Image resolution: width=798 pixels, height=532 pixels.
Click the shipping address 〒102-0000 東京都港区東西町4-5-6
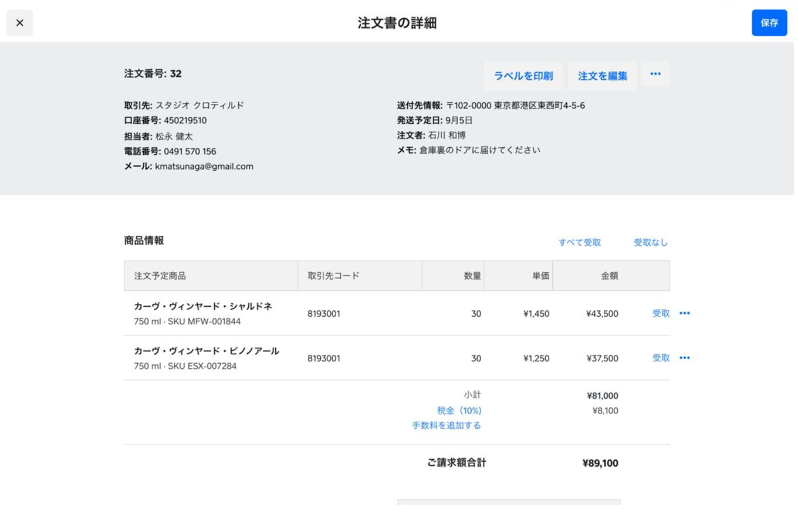coord(516,106)
